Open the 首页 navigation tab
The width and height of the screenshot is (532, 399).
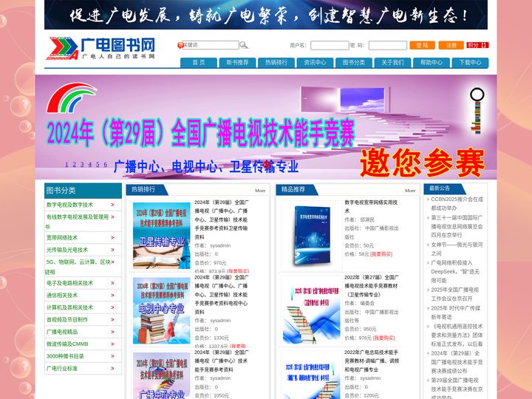(199, 62)
